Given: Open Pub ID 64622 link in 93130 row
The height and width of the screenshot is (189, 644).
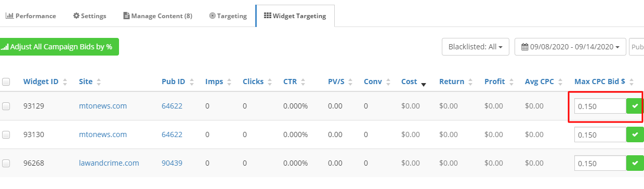Looking at the screenshot, I should click(x=172, y=134).
